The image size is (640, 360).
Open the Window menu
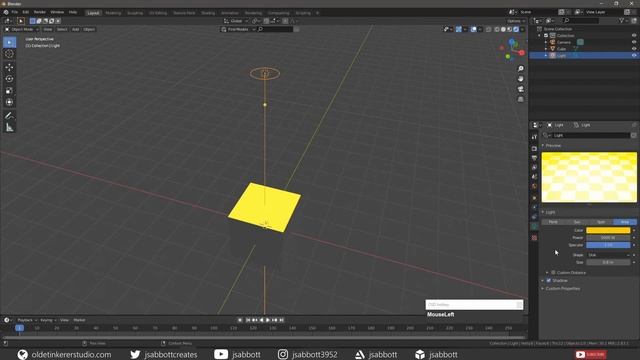coord(57,12)
